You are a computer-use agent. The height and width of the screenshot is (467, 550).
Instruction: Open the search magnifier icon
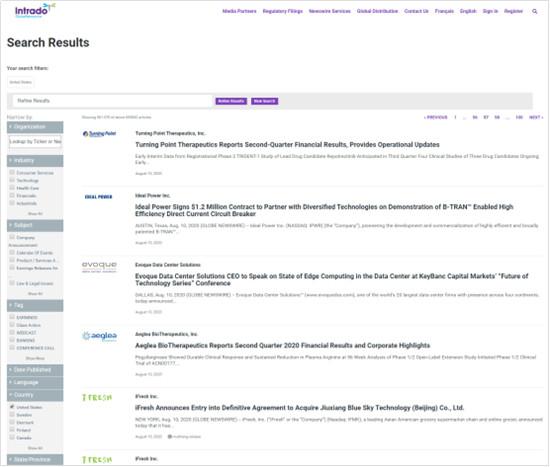tap(535, 12)
